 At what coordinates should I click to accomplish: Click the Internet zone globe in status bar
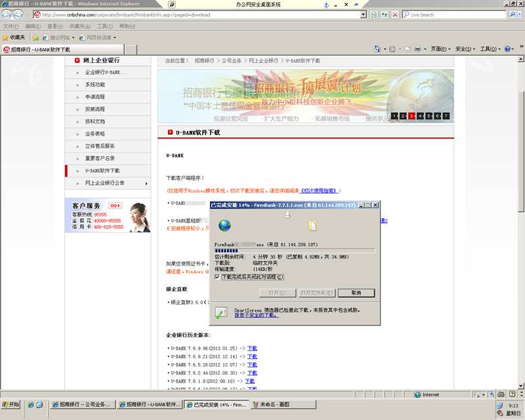coord(418,394)
